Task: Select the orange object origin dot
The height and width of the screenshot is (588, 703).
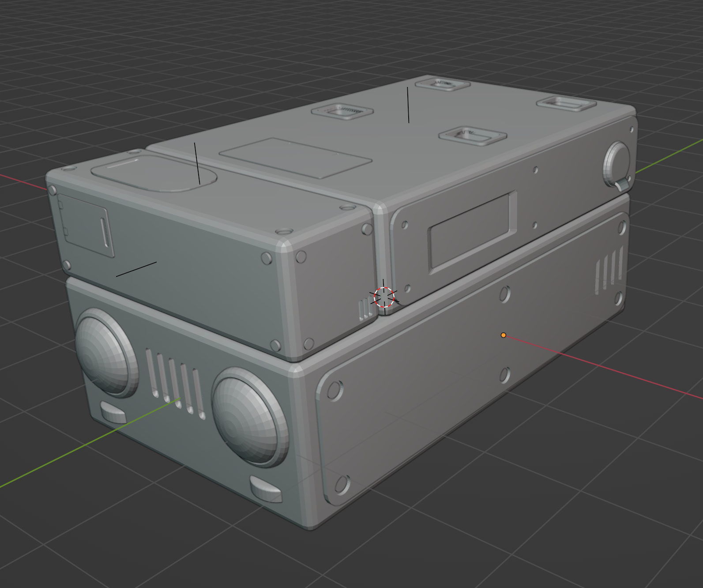Action: 504,335
